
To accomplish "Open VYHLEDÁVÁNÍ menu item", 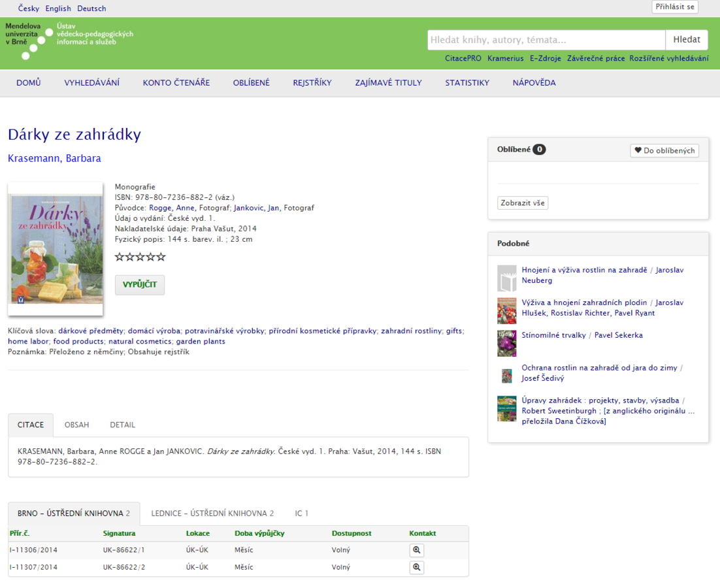I will (x=92, y=82).
